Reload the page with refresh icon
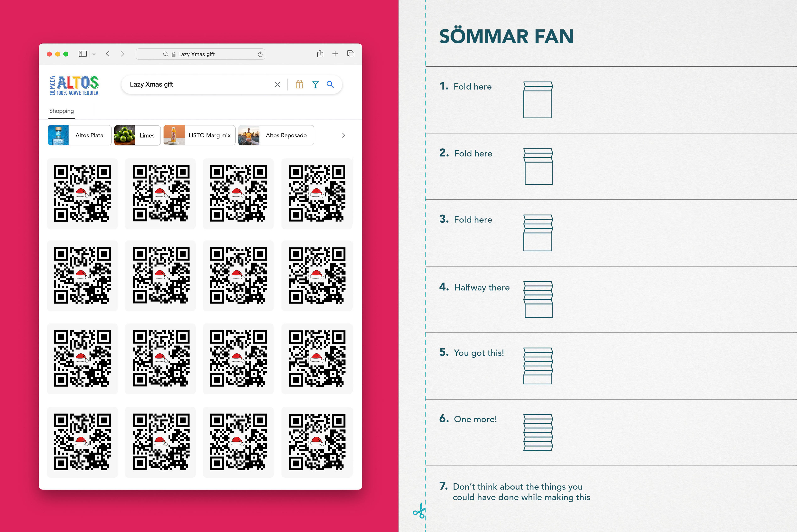 [x=260, y=54]
